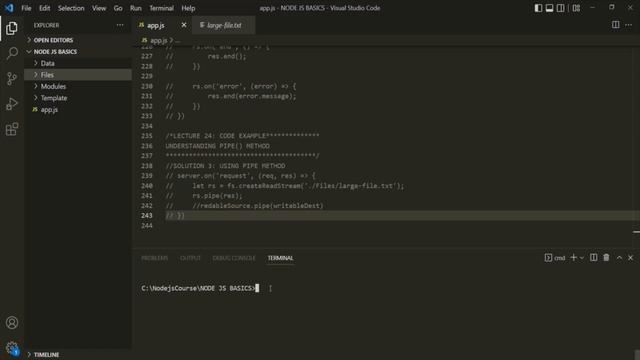Screen dimensions: 640x360
Task: Open the View menu
Action: coord(99,8)
